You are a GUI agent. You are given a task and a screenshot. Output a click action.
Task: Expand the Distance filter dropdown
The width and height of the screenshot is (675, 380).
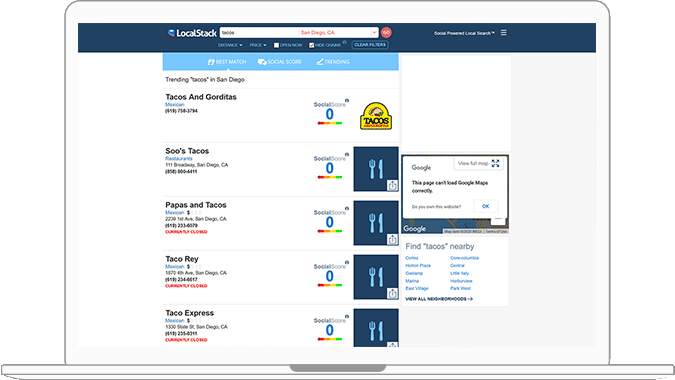[230, 45]
